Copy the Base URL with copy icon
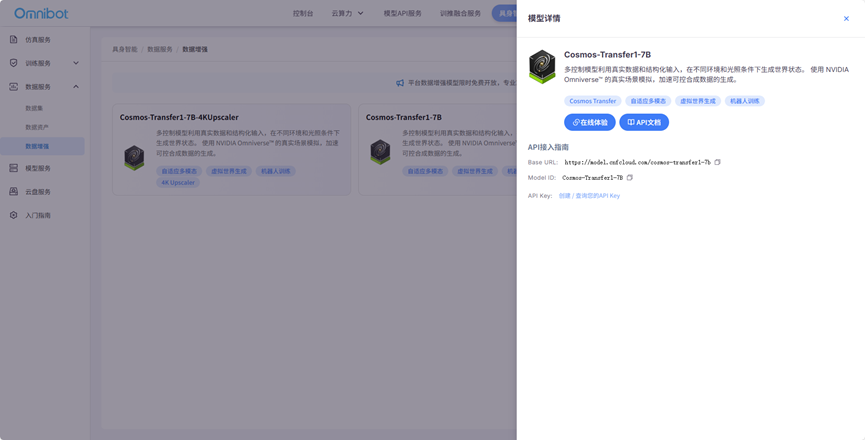 click(x=717, y=162)
